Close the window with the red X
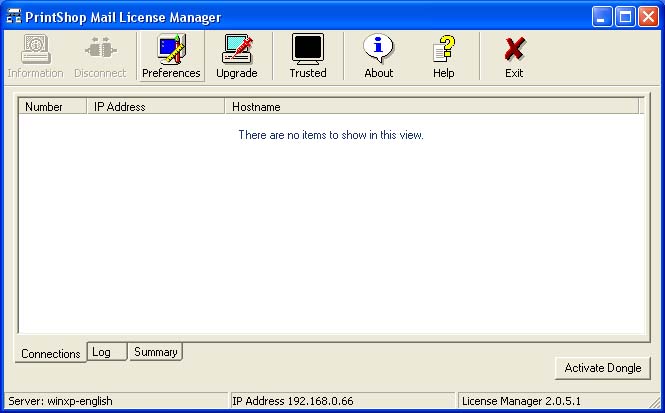Screen dimensions: 665x413 point(648,17)
